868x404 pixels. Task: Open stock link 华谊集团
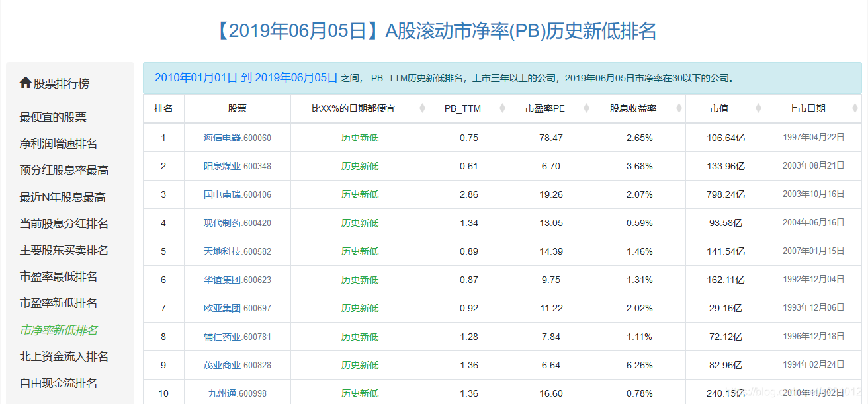[x=222, y=280]
